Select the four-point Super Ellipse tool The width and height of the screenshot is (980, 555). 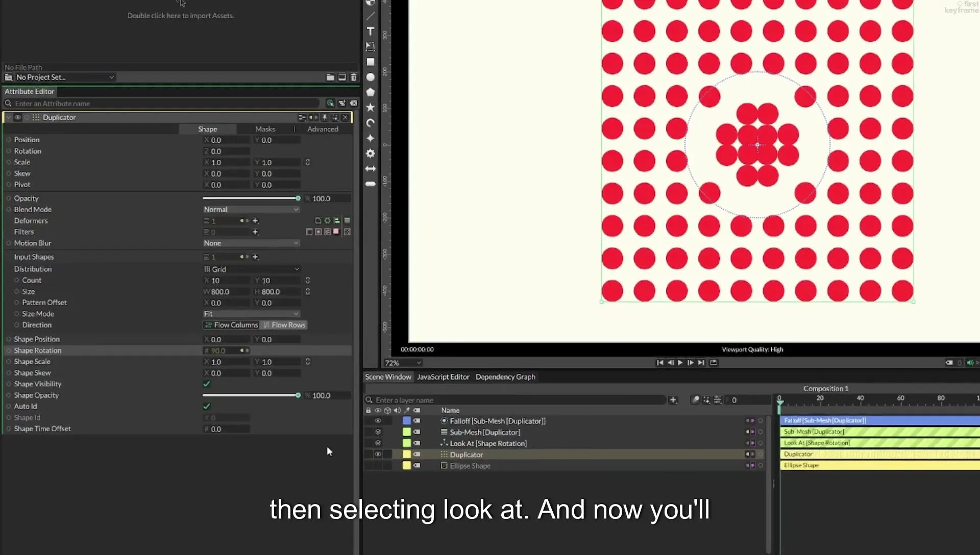[x=371, y=138]
